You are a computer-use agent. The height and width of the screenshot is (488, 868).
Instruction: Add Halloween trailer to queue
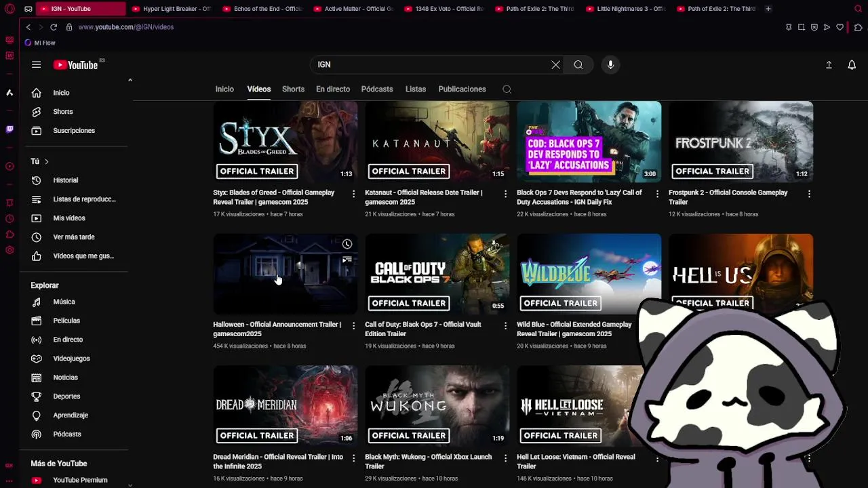(347, 260)
